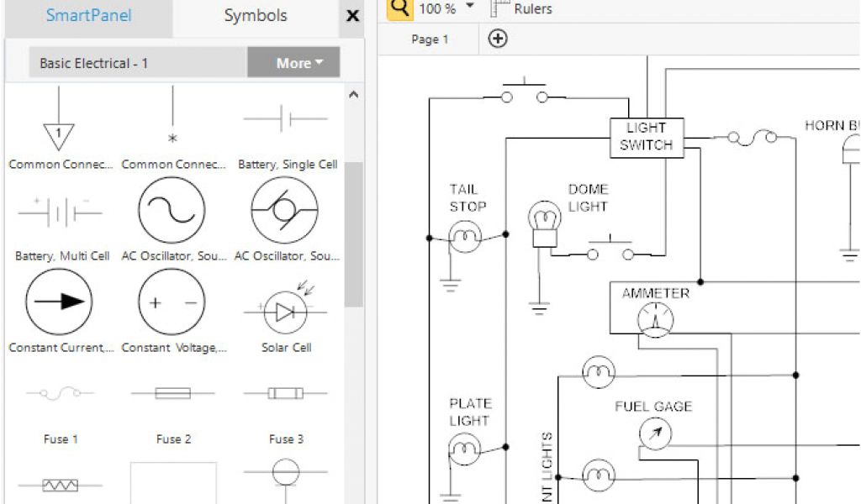Open the More symbols dropdown

[x=293, y=63]
